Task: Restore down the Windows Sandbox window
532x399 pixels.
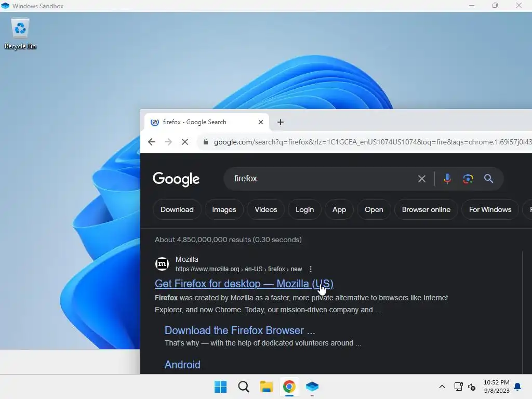Action: [x=495, y=5]
